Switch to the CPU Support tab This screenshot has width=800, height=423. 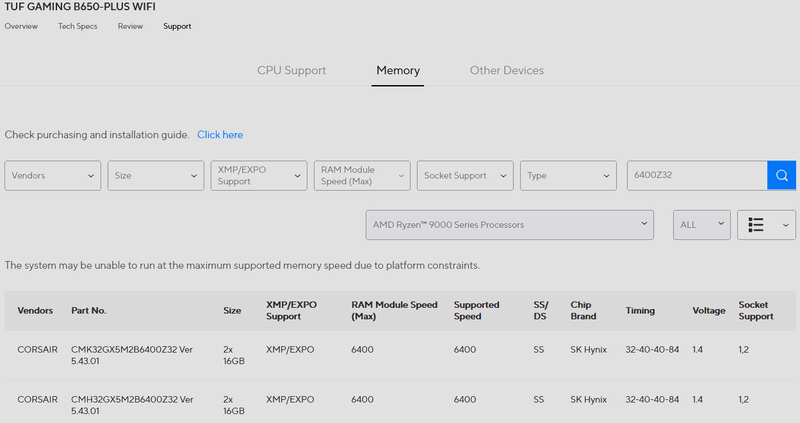[x=291, y=71]
